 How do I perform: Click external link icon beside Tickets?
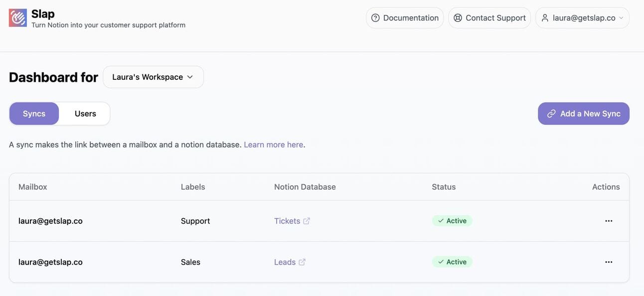pos(307,221)
